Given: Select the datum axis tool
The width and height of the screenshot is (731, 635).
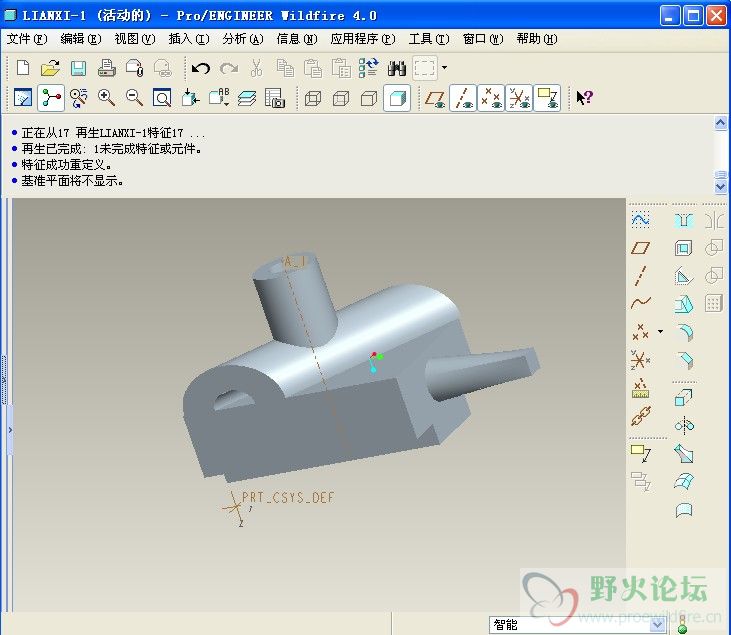Looking at the screenshot, I should pyautogui.click(x=641, y=276).
